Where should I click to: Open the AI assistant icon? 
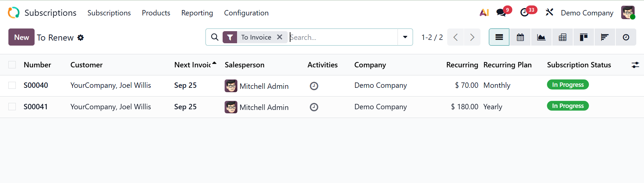click(x=484, y=13)
